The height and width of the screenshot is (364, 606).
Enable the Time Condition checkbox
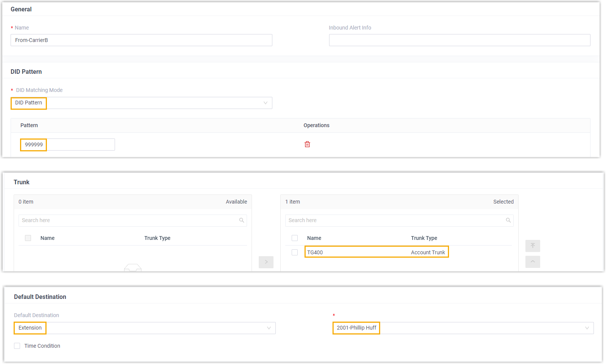(x=17, y=346)
